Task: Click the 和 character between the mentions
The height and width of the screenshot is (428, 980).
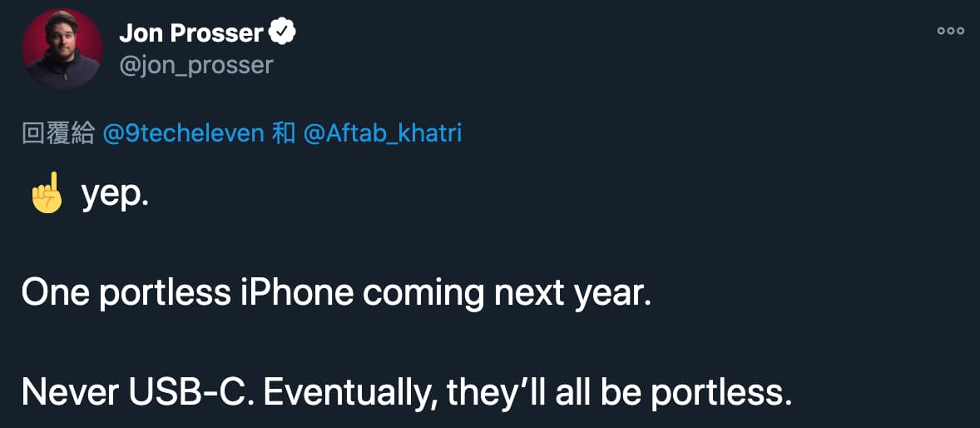Action: (283, 133)
